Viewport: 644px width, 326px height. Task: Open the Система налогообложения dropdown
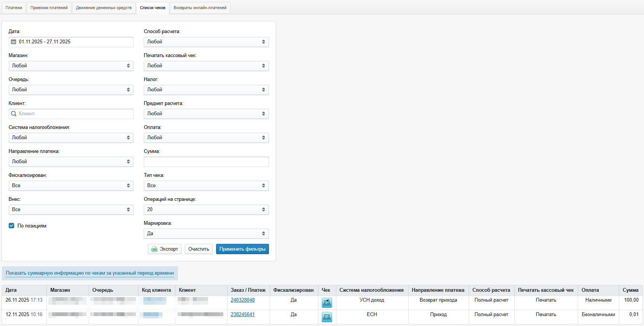click(71, 138)
